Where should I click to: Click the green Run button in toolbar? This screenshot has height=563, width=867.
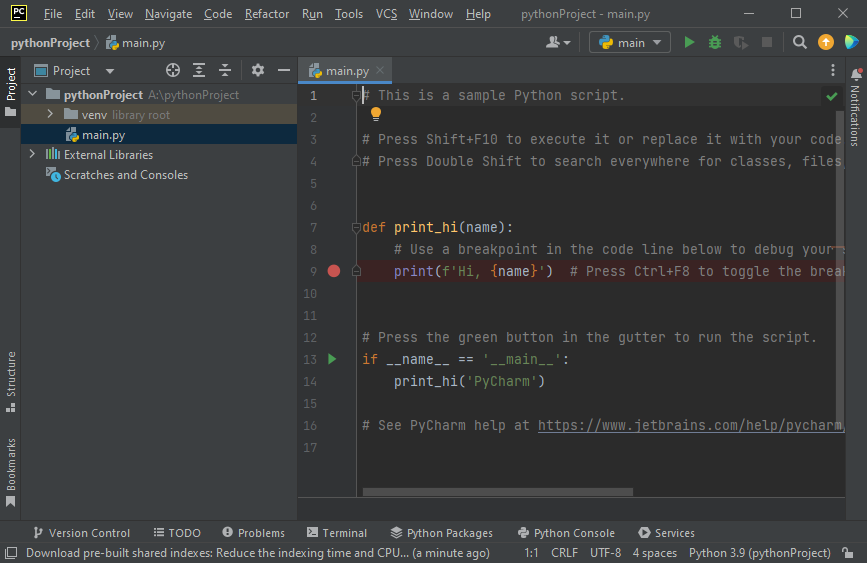point(689,42)
